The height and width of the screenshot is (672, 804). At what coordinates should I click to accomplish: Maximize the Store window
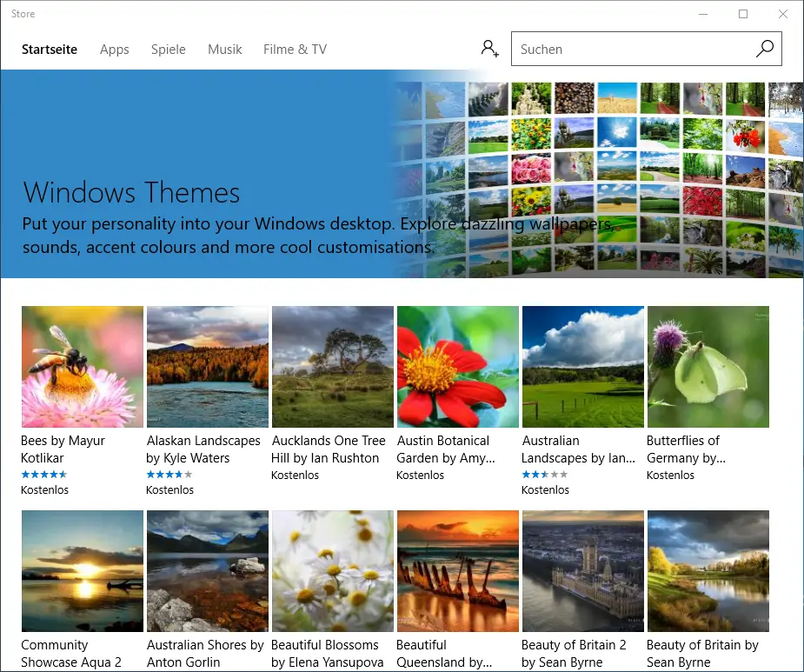pyautogui.click(x=743, y=14)
